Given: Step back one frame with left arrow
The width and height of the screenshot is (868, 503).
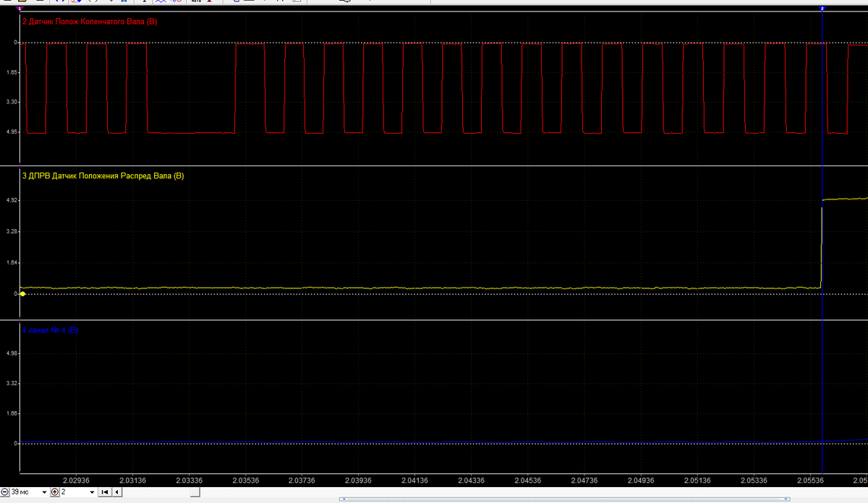Looking at the screenshot, I should 117,492.
